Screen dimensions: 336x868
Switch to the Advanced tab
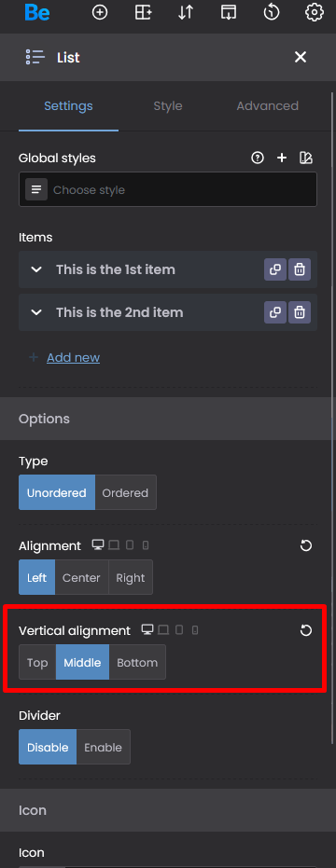[267, 105]
